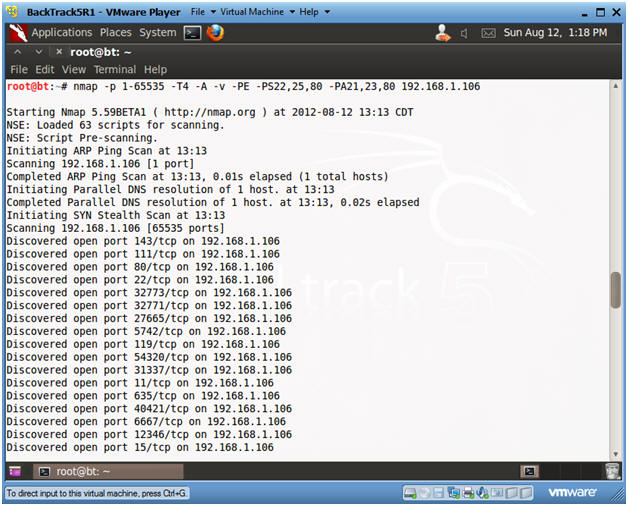Click the VMware network adapter status icon
Screen dimensions: 628x506
point(453,492)
